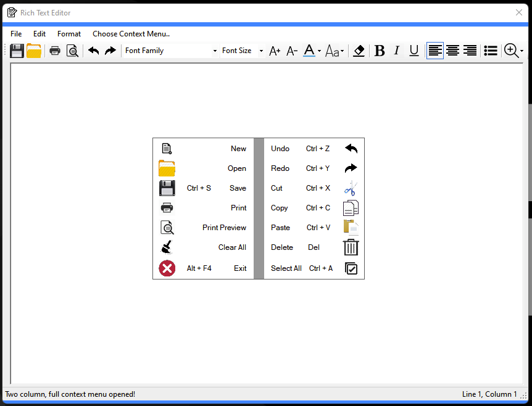
Task: Toggle bulleted list
Action: tap(491, 51)
